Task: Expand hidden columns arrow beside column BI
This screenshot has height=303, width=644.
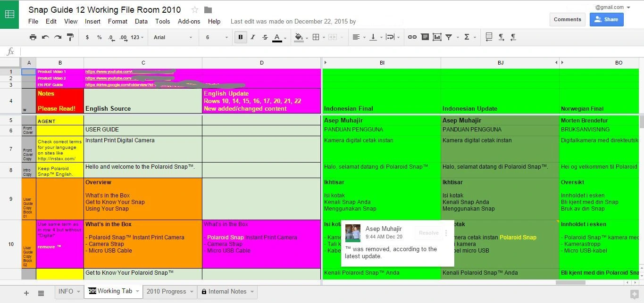Action: 325,63
